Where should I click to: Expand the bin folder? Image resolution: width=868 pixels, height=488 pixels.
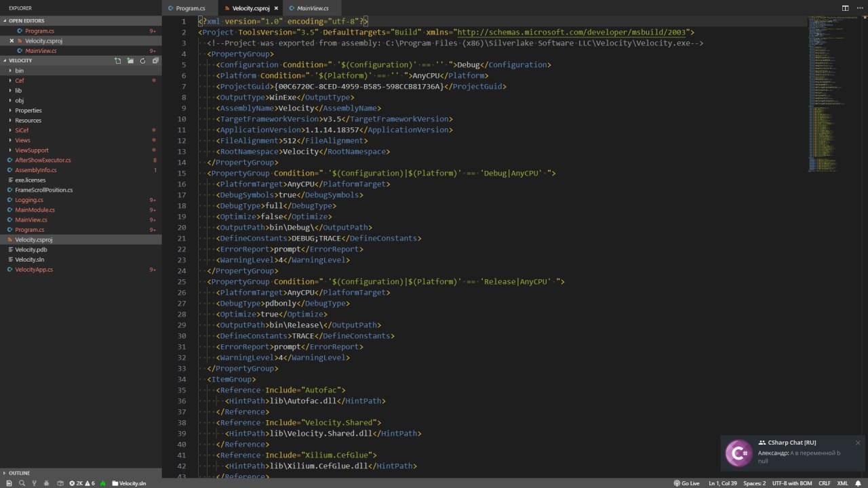tap(81, 70)
